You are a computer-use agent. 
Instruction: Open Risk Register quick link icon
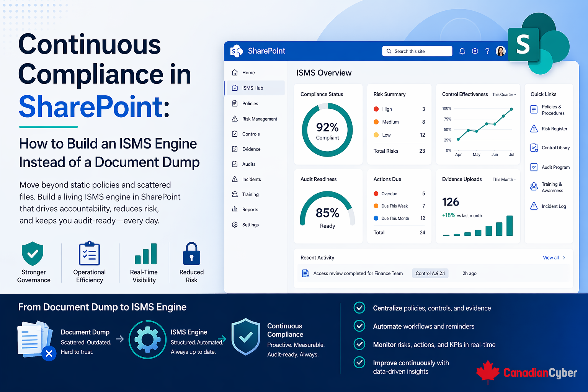[x=534, y=129]
